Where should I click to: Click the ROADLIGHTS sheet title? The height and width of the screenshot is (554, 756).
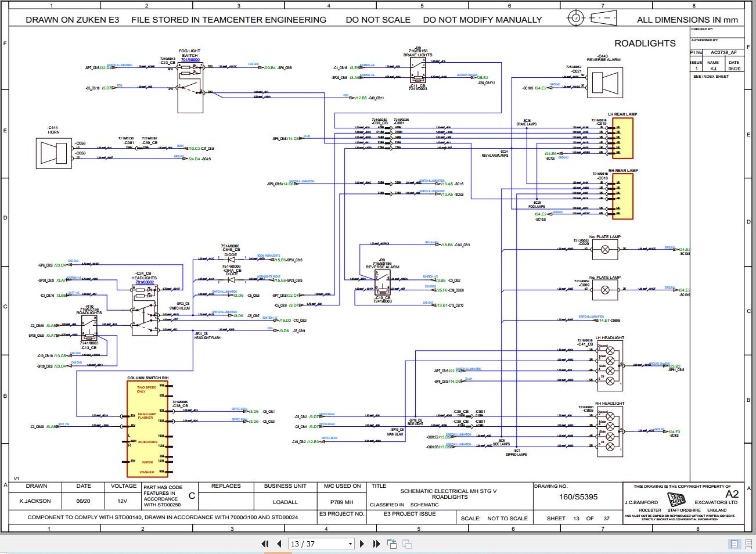(x=645, y=44)
